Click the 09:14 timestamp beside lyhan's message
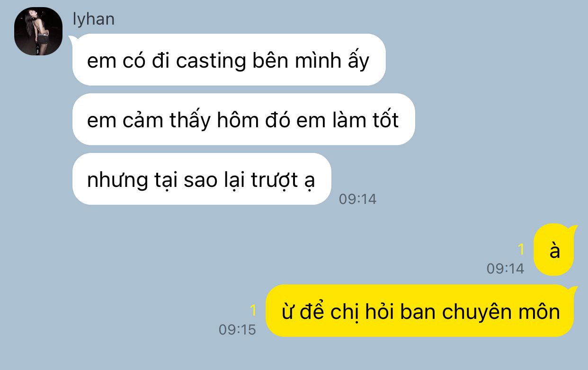The height and width of the screenshot is (370, 588). 357,199
